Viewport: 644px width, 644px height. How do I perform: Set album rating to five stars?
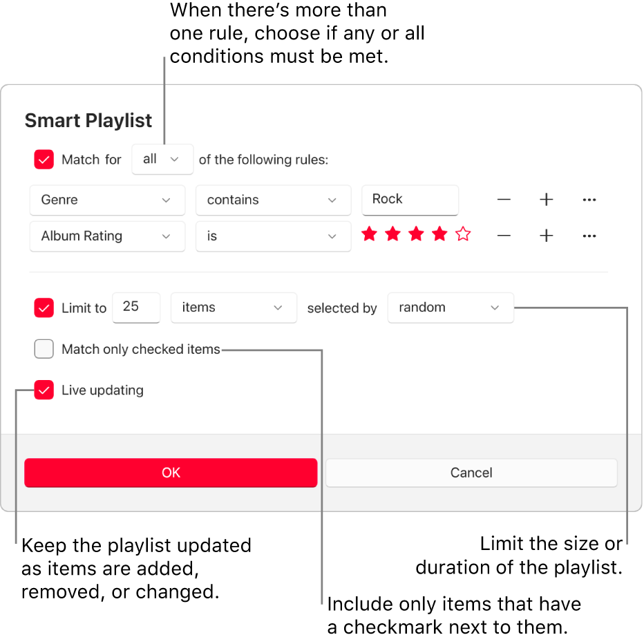pyautogui.click(x=462, y=234)
